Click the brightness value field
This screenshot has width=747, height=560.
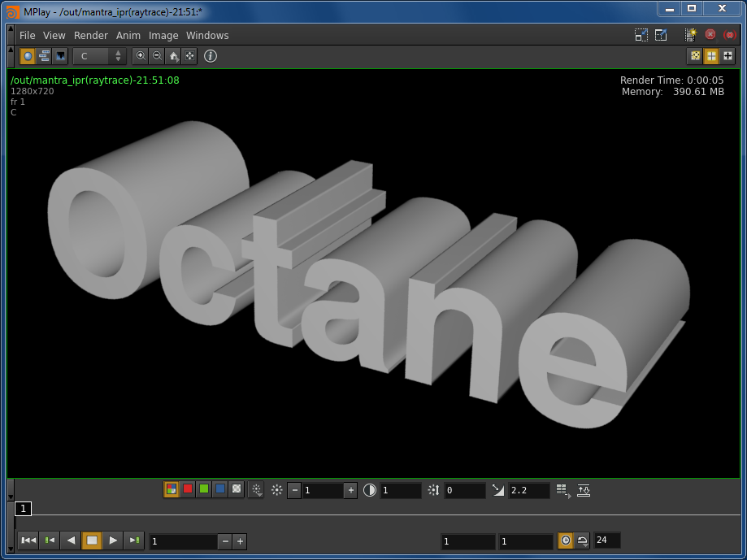[323, 490]
